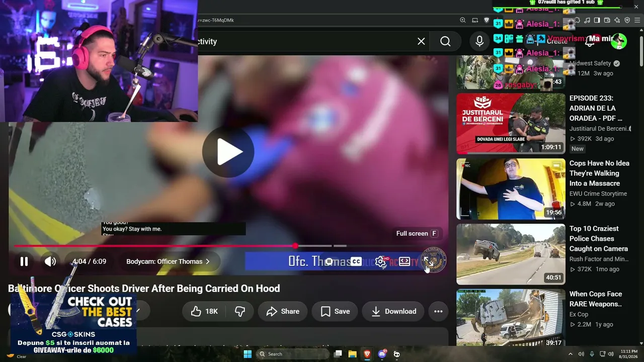644x362 pixels.
Task: Mute the video using the volume icon
Action: [50, 261]
